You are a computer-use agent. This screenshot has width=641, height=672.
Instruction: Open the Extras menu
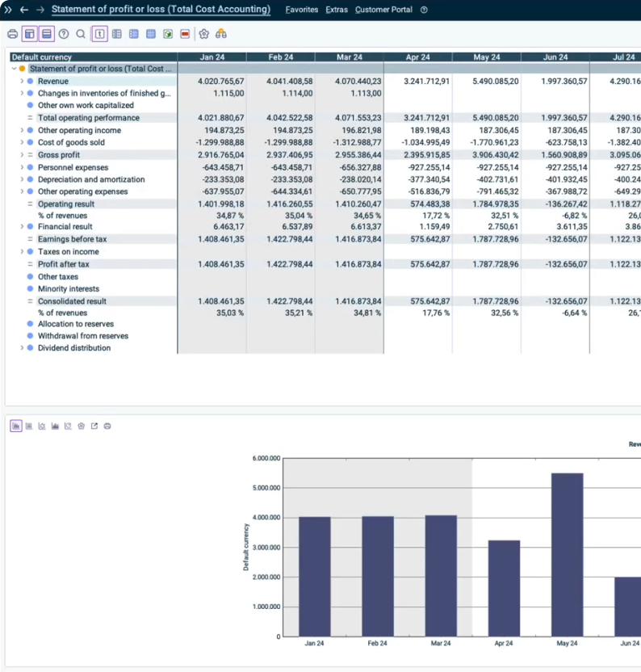pyautogui.click(x=337, y=10)
